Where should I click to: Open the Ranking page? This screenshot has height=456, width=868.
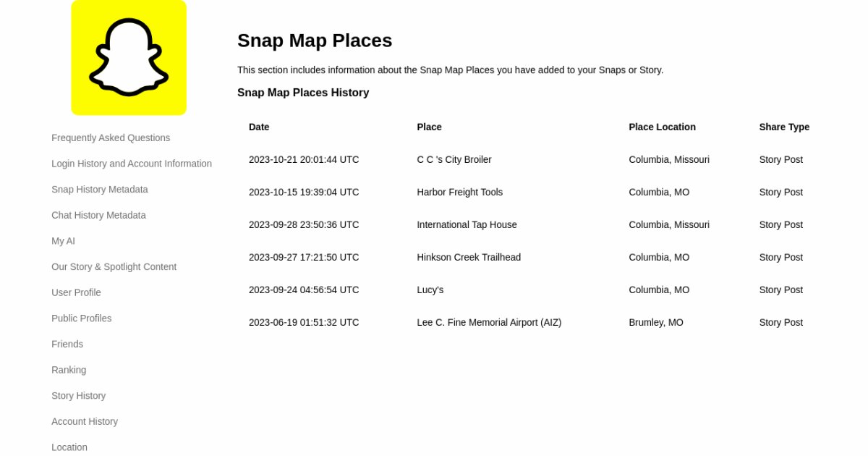coord(69,370)
